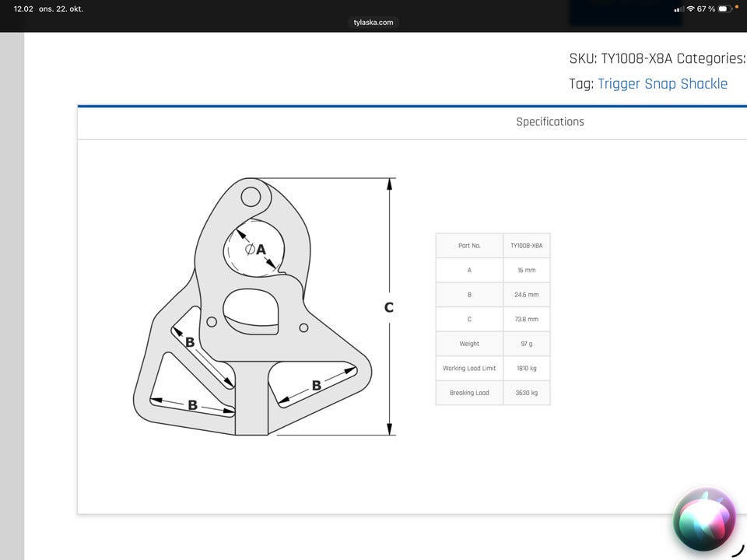Tap the battery icon in status bar

click(x=725, y=9)
